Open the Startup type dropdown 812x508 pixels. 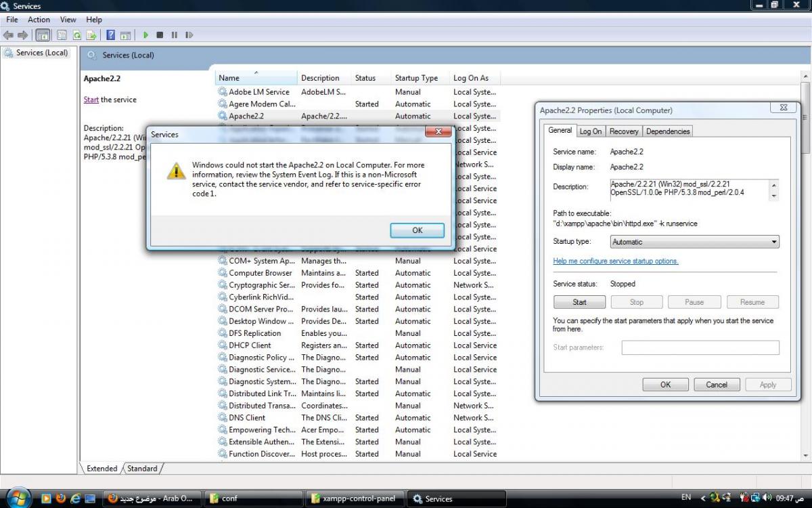694,242
